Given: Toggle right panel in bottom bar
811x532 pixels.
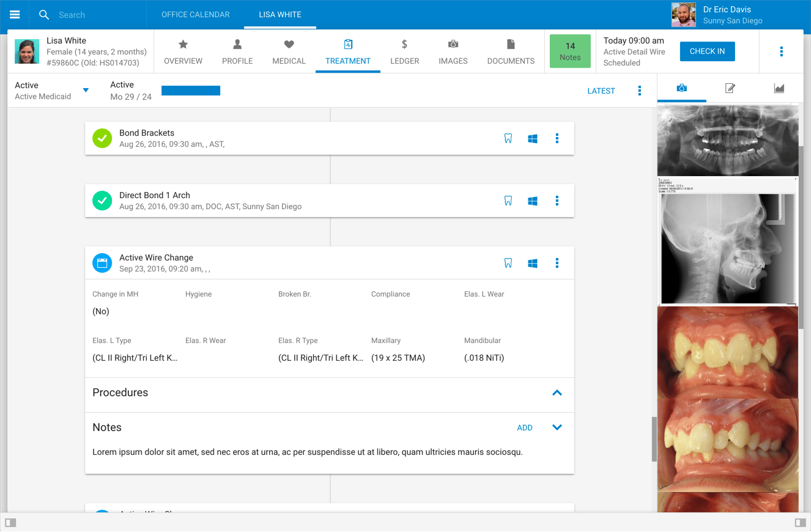Looking at the screenshot, I should (x=800, y=522).
